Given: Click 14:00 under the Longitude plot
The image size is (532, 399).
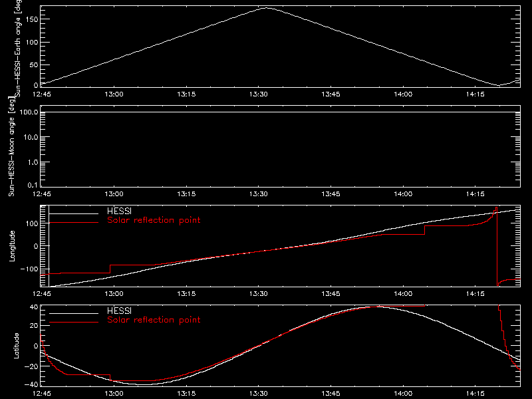Looking at the screenshot, I should click(403, 293).
